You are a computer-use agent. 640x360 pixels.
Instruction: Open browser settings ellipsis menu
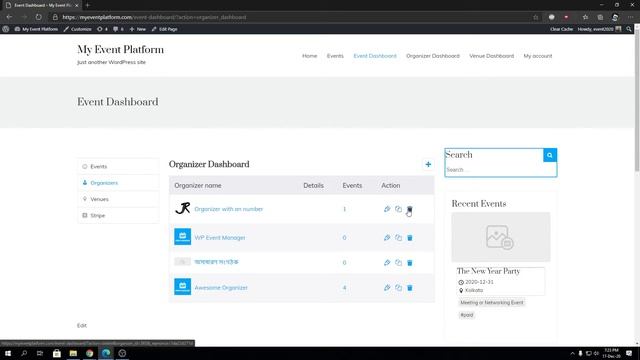[630, 17]
